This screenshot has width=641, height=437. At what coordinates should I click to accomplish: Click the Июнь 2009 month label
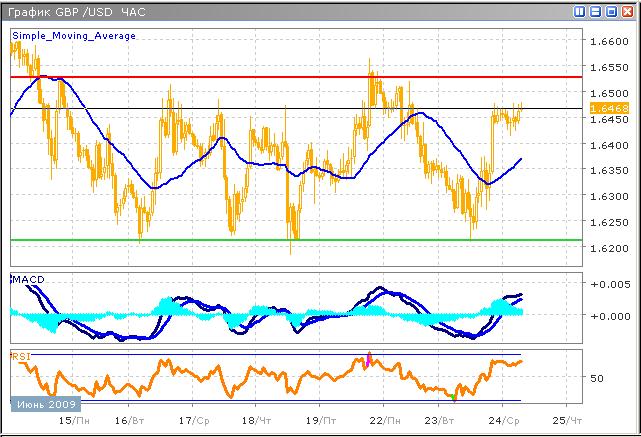pos(45,405)
